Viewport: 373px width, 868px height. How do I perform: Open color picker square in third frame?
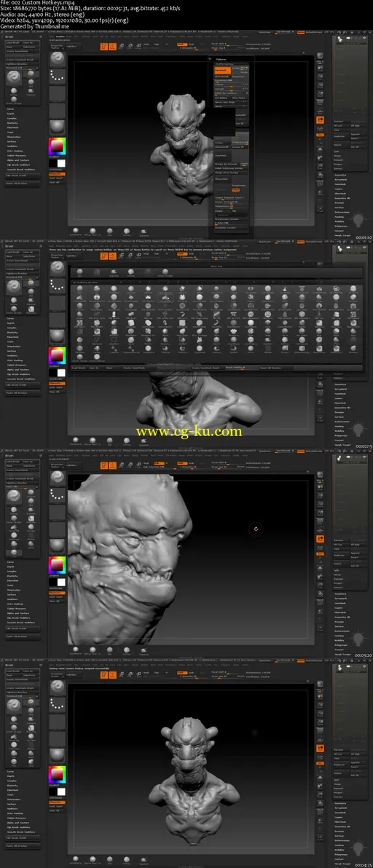[x=57, y=565]
